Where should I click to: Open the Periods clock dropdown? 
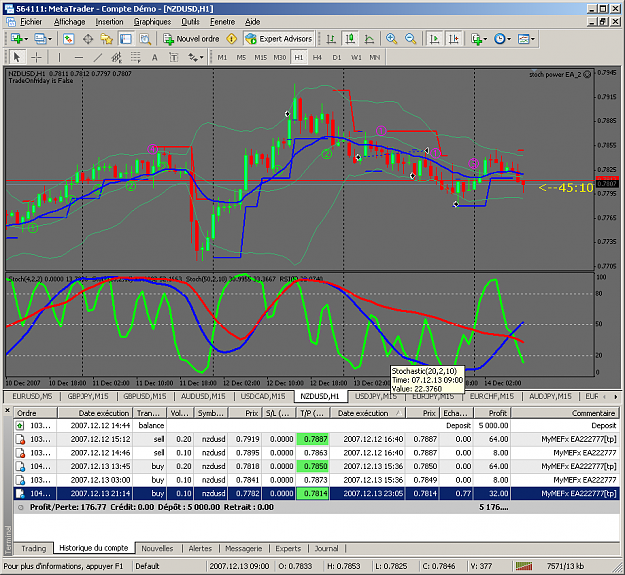coord(502,39)
